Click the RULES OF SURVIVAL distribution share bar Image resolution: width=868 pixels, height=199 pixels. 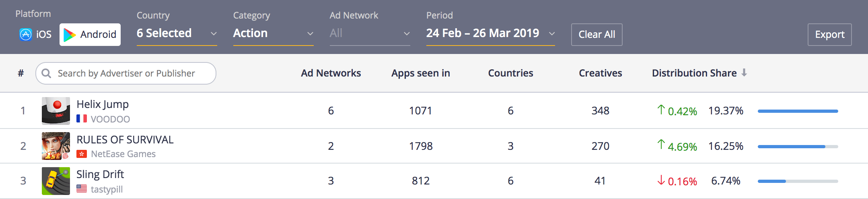798,147
